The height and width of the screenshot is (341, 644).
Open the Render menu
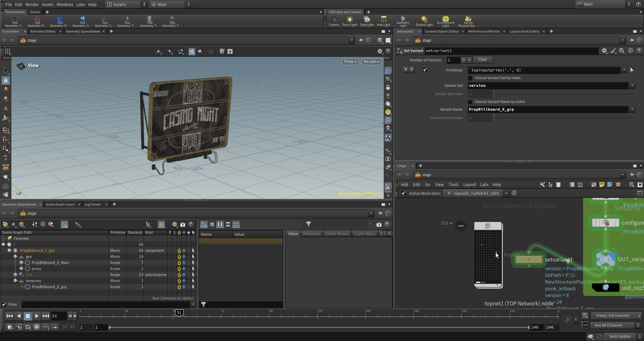[x=32, y=4]
